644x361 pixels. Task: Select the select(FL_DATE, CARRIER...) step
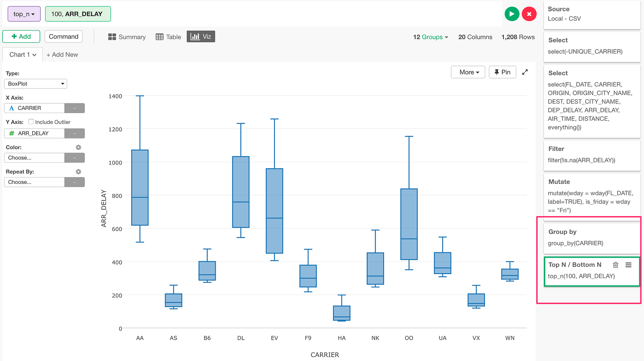tap(592, 101)
